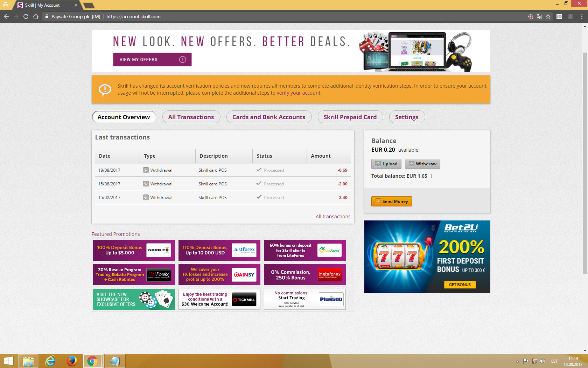Switch to All Transactions tab
This screenshot has height=368, width=588.
(x=191, y=117)
